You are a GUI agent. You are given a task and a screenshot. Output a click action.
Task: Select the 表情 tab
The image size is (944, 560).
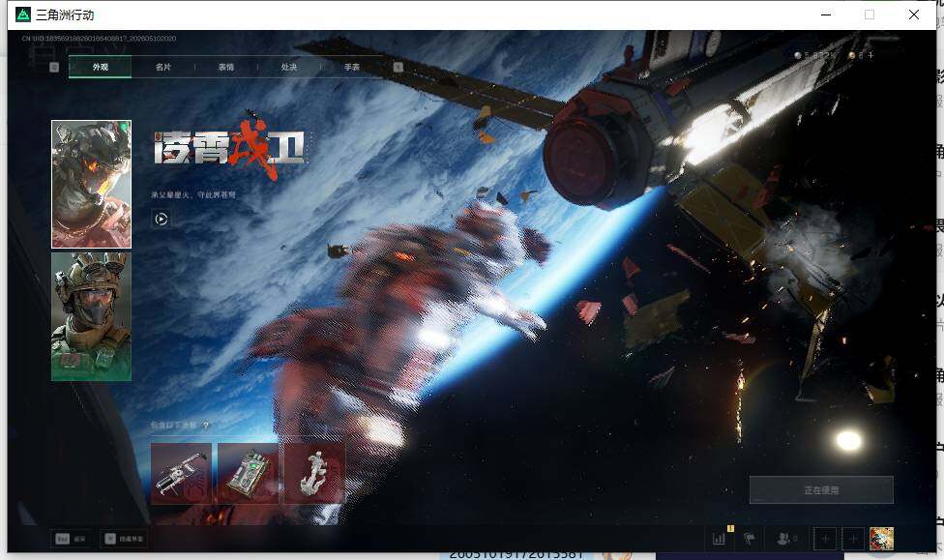(x=226, y=67)
